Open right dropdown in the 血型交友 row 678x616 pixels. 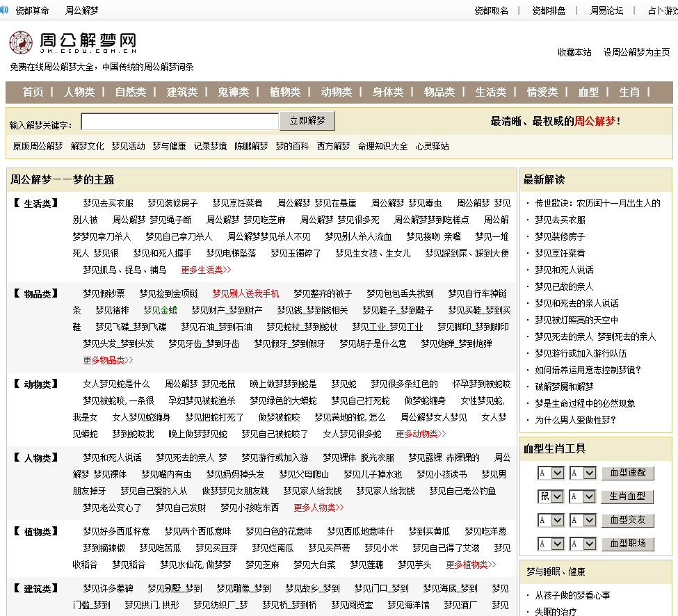[583, 520]
